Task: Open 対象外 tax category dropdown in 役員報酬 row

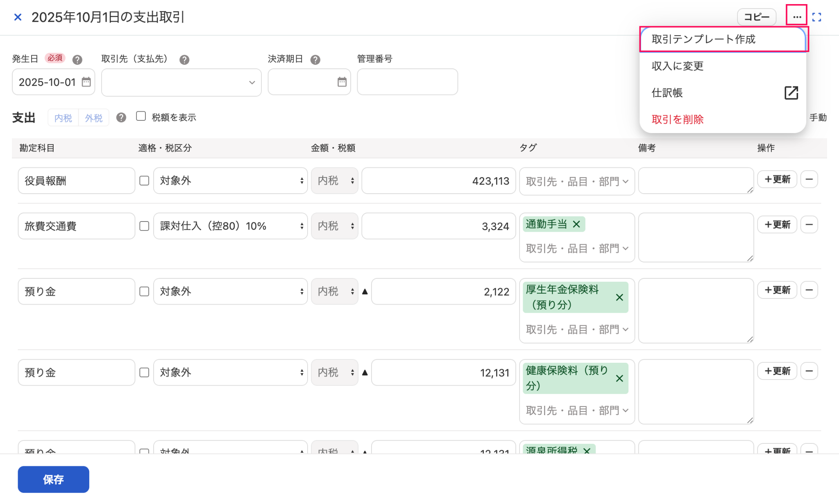Action: (231, 181)
